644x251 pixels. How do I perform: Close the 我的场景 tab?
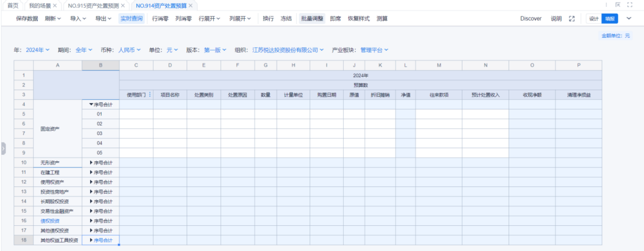click(55, 6)
